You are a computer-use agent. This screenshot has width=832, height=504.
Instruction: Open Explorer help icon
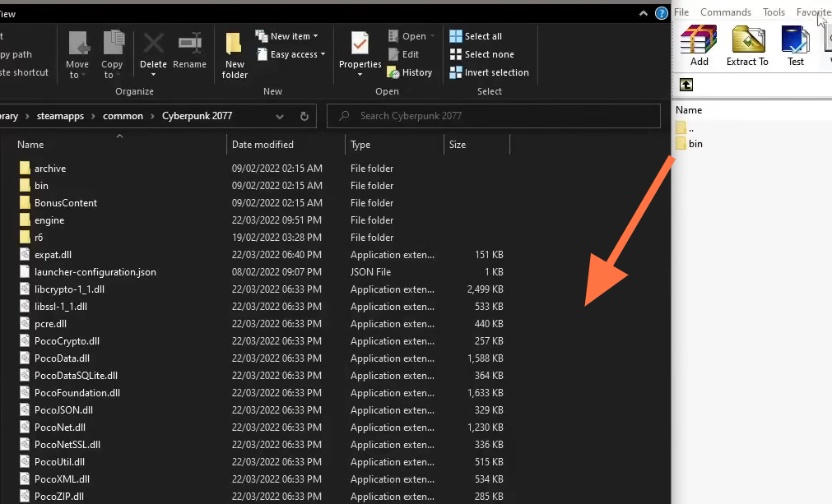click(x=661, y=13)
